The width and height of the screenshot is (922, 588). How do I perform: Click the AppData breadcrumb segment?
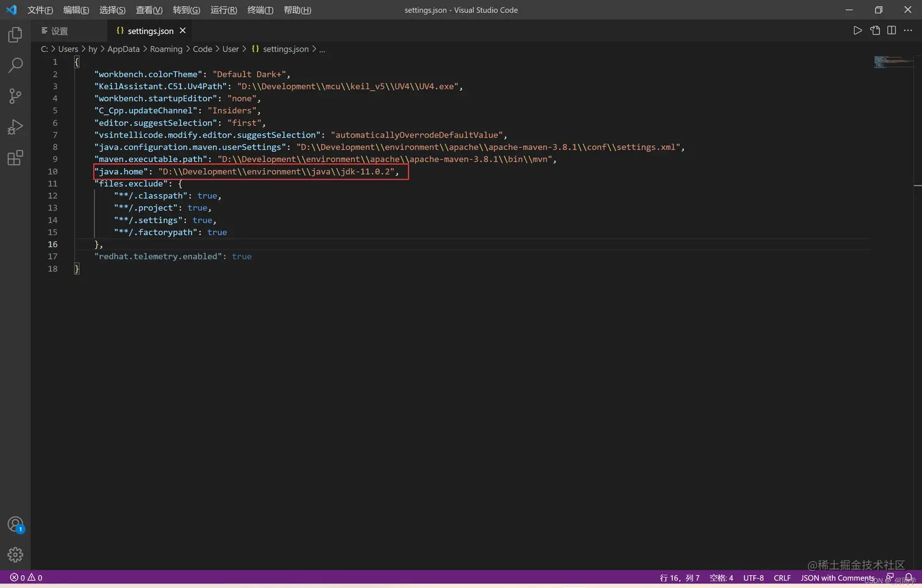click(x=123, y=49)
